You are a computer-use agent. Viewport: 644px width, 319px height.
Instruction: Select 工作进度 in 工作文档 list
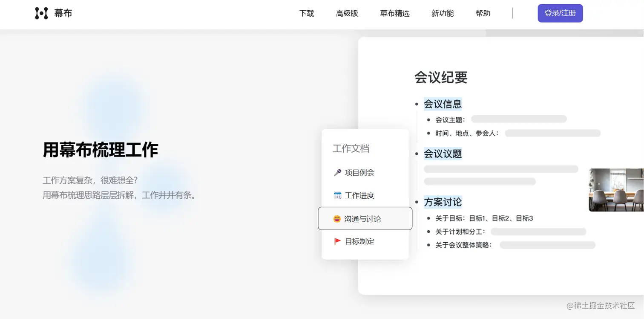359,196
